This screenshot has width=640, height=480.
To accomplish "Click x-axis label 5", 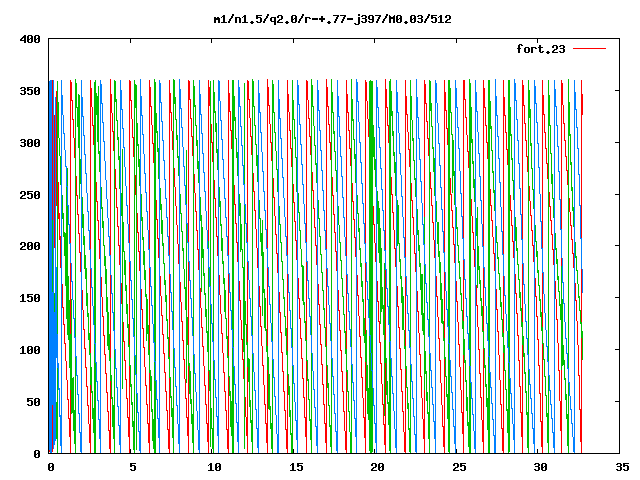I will click(133, 467).
